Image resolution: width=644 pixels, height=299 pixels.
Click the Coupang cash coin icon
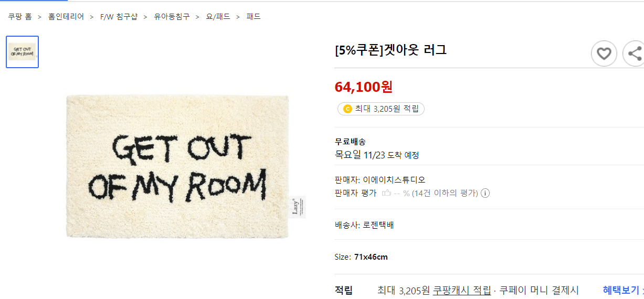point(347,109)
